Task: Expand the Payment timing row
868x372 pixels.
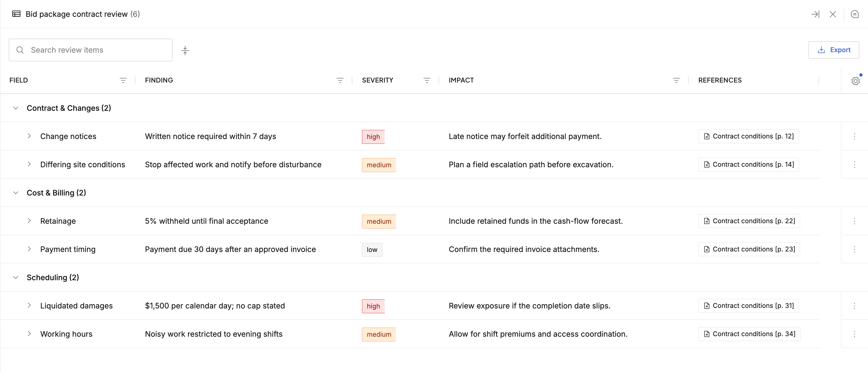Action: (29, 249)
